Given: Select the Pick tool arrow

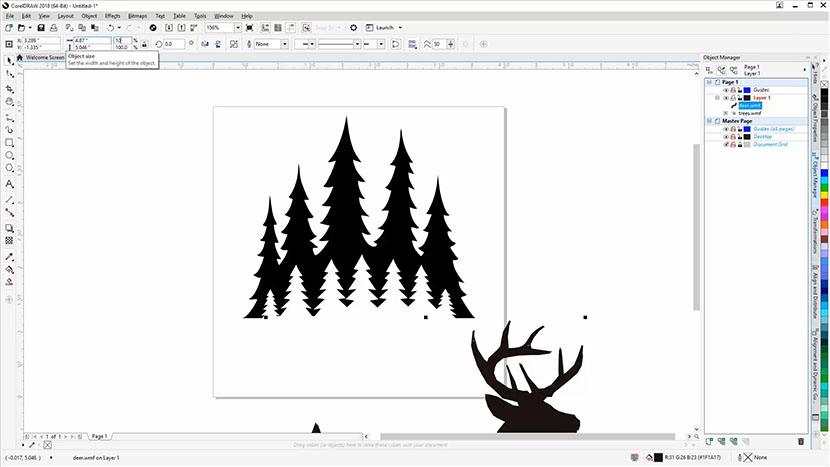Looking at the screenshot, I should tap(9, 60).
